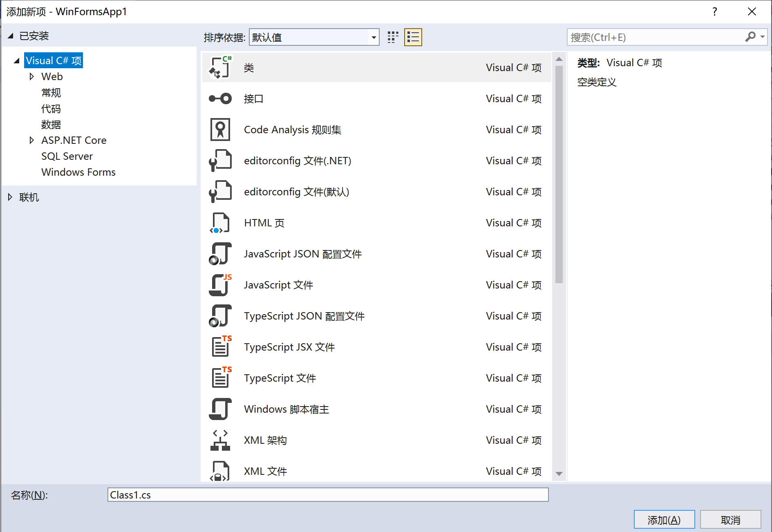Select the XML 文件 icon
This screenshot has height=532, width=772.
click(220, 471)
